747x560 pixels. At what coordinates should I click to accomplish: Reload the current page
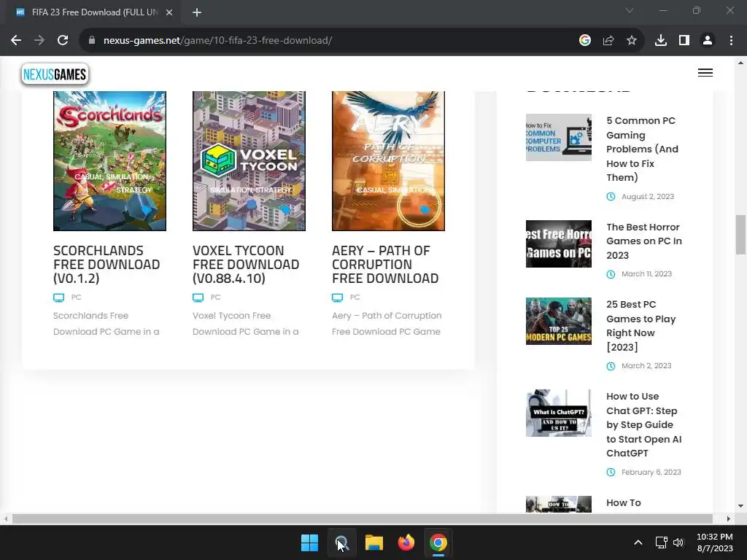pos(63,41)
